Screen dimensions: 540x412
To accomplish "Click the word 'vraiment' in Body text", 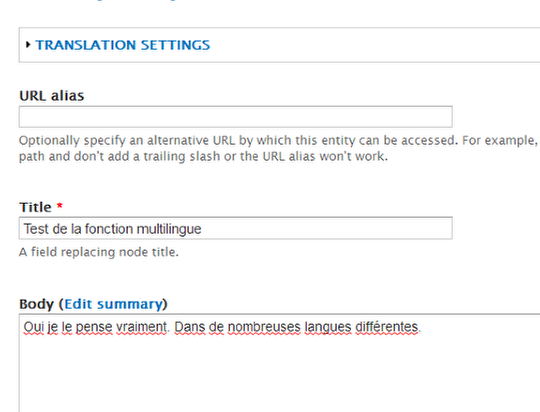I will coord(141,327).
